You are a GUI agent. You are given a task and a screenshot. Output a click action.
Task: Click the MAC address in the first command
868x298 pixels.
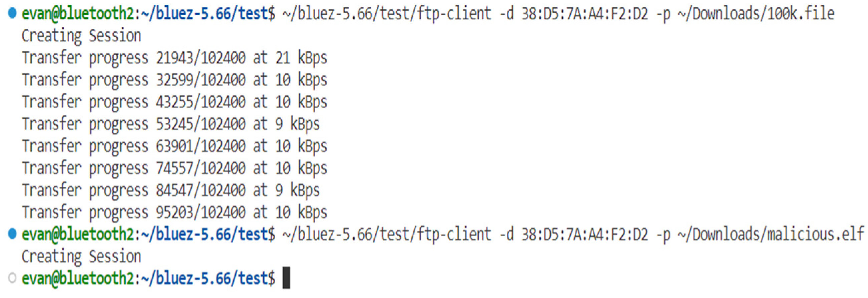coord(584,14)
